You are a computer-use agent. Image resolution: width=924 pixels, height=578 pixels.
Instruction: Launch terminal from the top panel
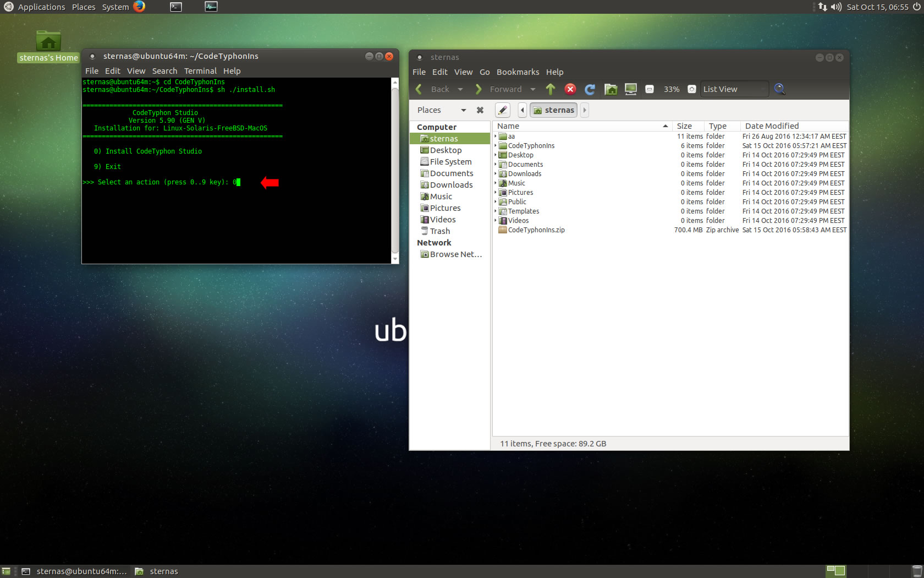tap(176, 7)
